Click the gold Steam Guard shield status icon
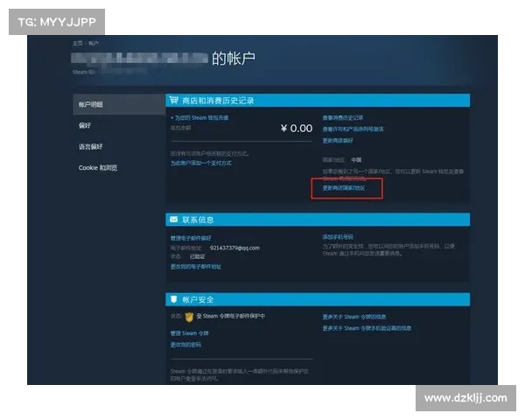This screenshot has width=525, height=420. click(x=189, y=317)
